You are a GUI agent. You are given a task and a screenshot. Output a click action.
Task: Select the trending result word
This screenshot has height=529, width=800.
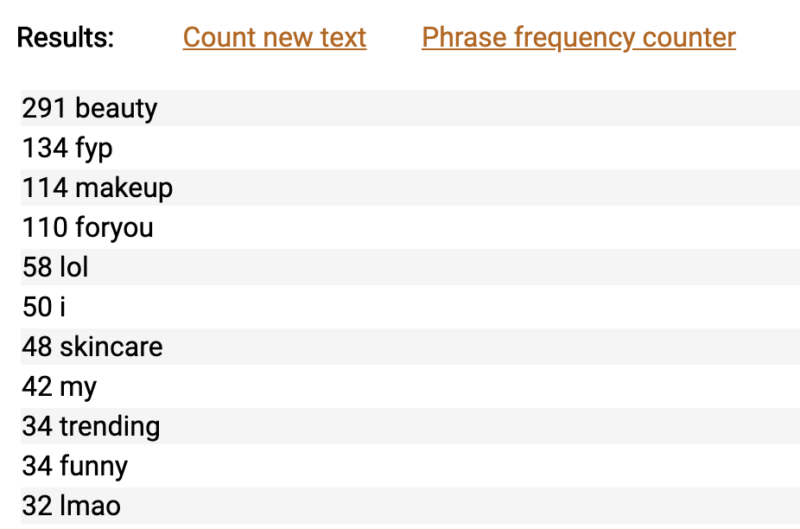(x=109, y=427)
